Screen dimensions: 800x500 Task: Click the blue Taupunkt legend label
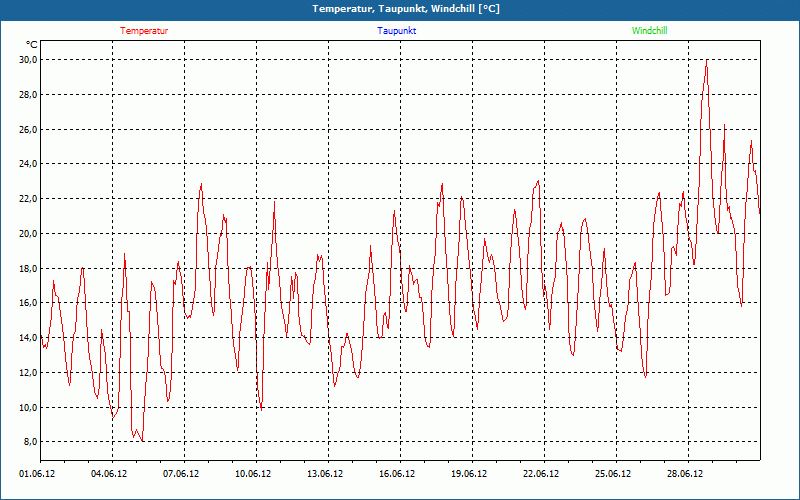tap(397, 31)
